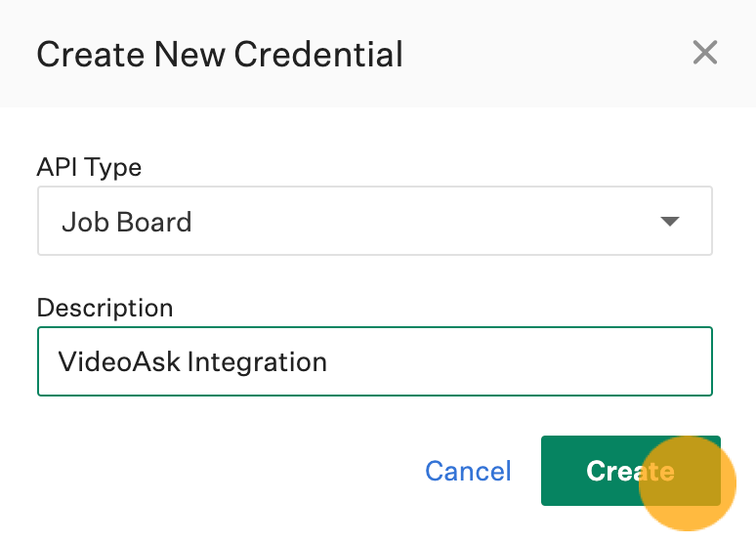Viewport: 756px width, 543px height.
Task: Dismiss the dialog with the close icon
Action: click(705, 52)
